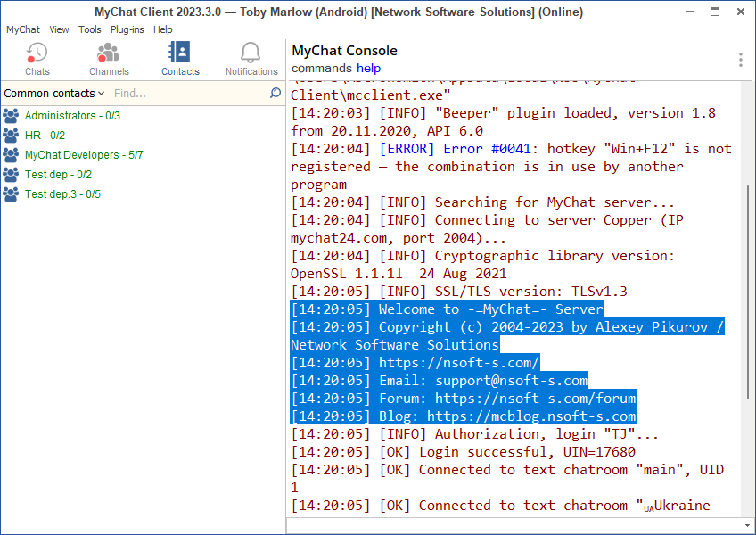This screenshot has height=535, width=756.
Task: Open the Common contacts dropdown
Action: (54, 93)
